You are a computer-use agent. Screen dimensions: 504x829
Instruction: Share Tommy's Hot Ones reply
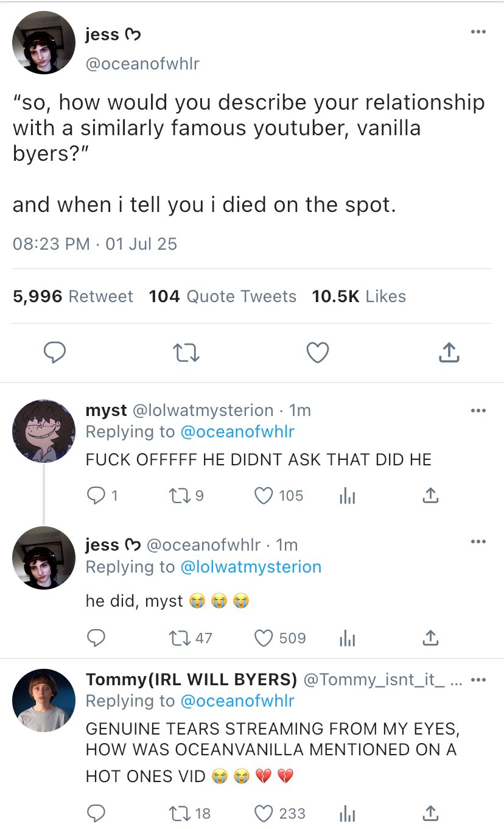coord(430,814)
